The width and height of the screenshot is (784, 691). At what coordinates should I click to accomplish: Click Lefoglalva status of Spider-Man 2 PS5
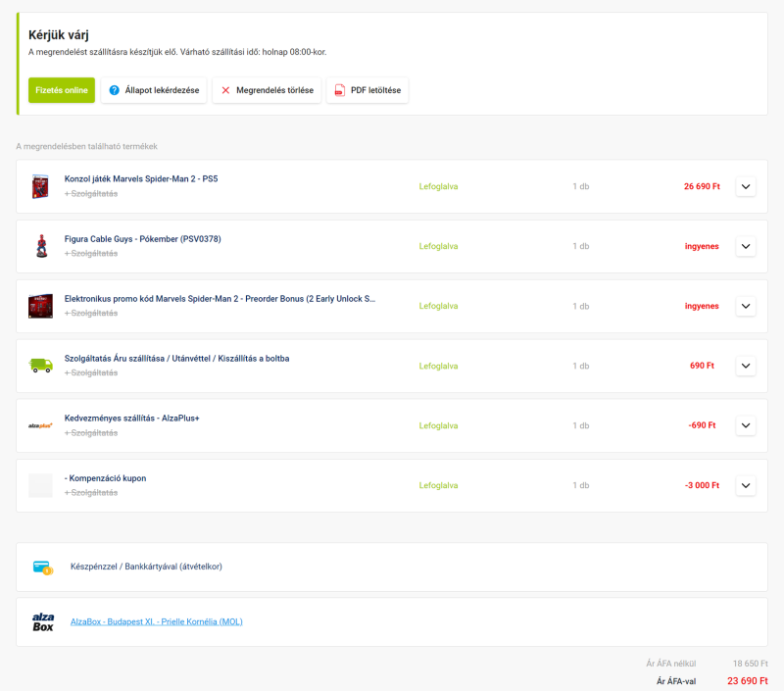click(438, 186)
